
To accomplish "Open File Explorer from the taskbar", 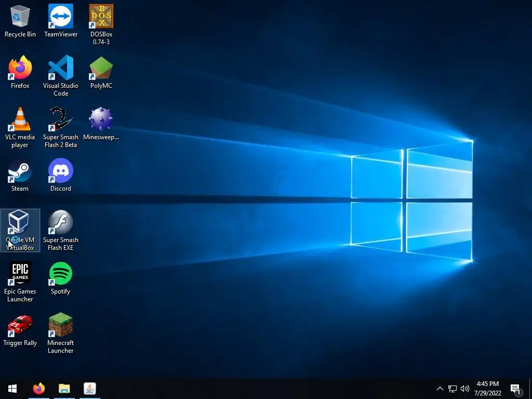I will pos(64,389).
